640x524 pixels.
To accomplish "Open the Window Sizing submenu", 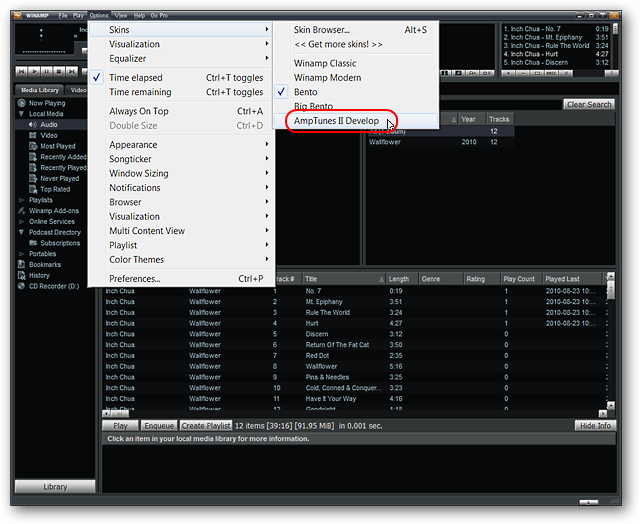I will coord(182,173).
